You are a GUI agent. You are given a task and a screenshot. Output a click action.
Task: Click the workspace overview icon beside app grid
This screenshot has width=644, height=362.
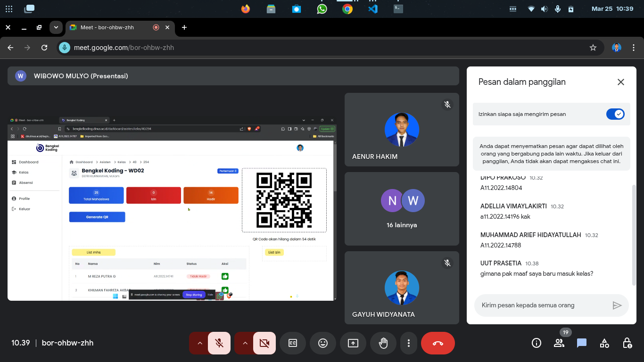click(x=29, y=9)
